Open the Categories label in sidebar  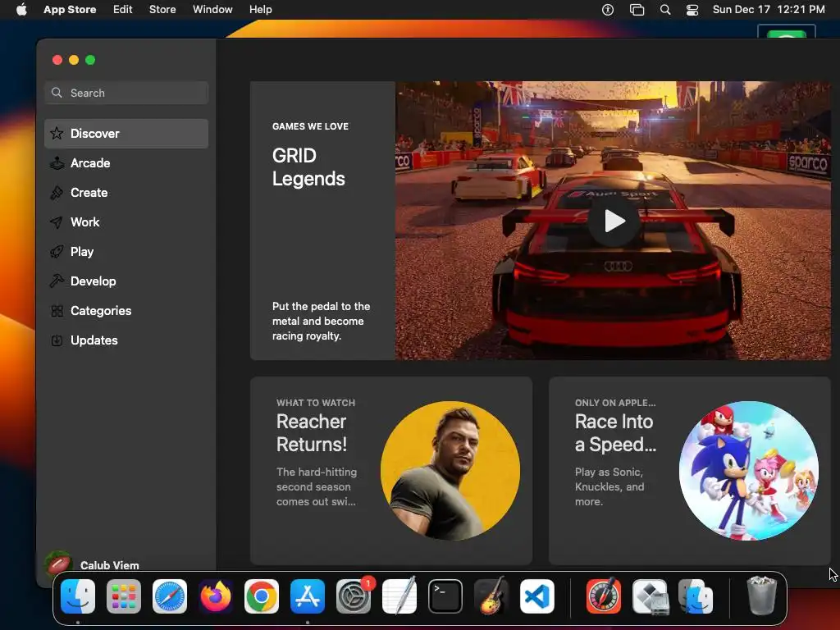[101, 311]
